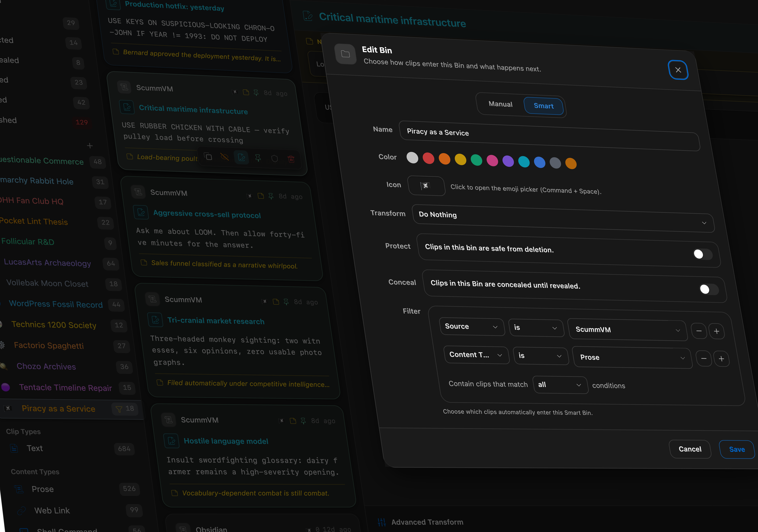Click the conceal crossed-eye icon on clip toolbar
Viewport: 758px width, 532px height.
(x=224, y=157)
